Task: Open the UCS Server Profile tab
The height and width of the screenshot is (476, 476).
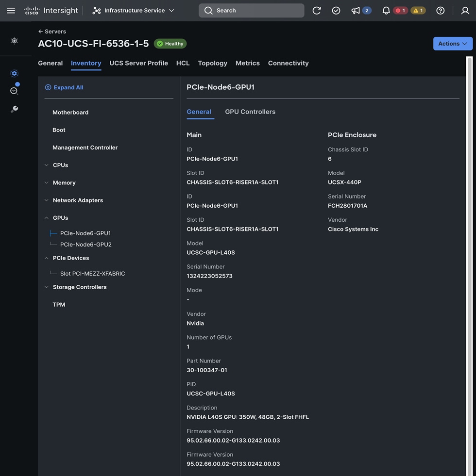Action: pyautogui.click(x=138, y=63)
